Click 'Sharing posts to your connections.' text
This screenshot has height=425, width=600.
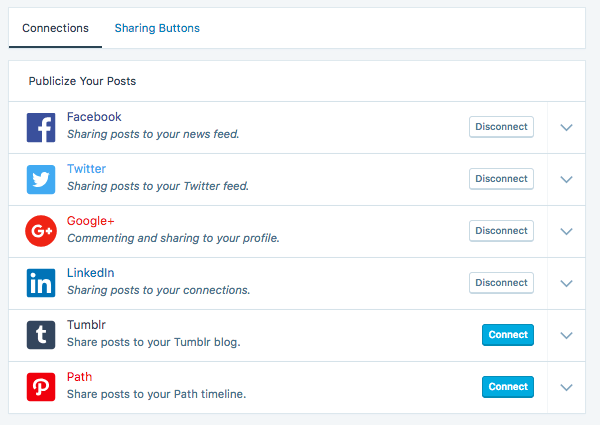(x=158, y=290)
